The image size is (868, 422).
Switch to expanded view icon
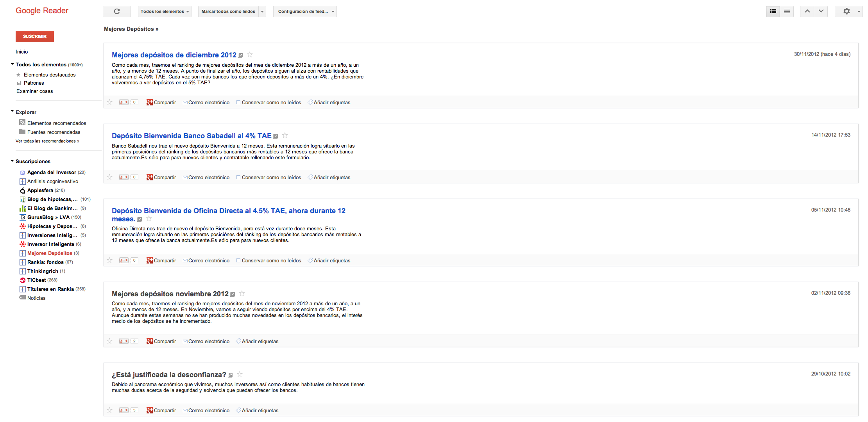tap(773, 11)
